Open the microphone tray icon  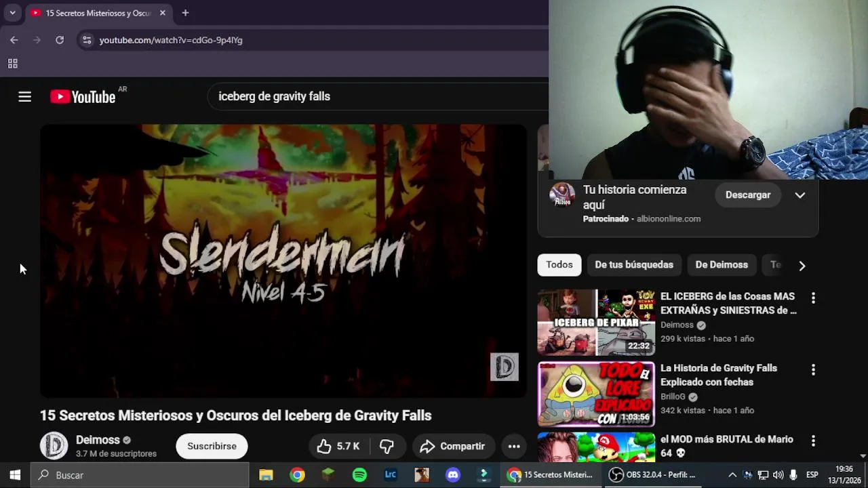tap(793, 475)
